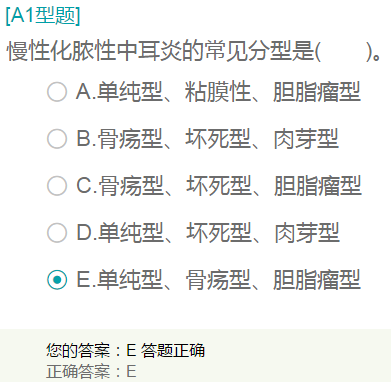391x382 pixels.
Task: Pick radio button for option D
Action: [57, 233]
